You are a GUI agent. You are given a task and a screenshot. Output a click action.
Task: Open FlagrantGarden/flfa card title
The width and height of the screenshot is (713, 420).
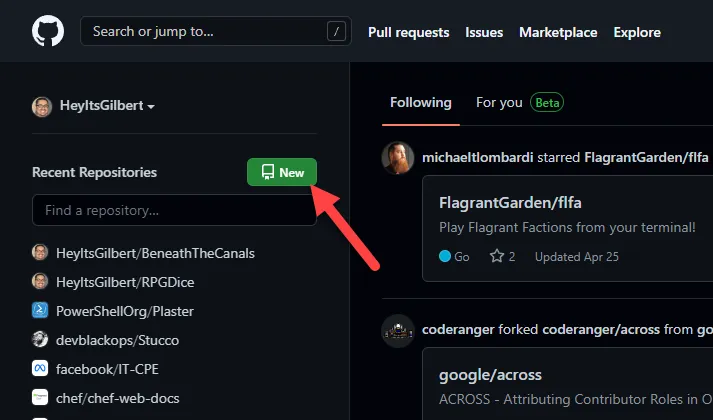coord(510,202)
